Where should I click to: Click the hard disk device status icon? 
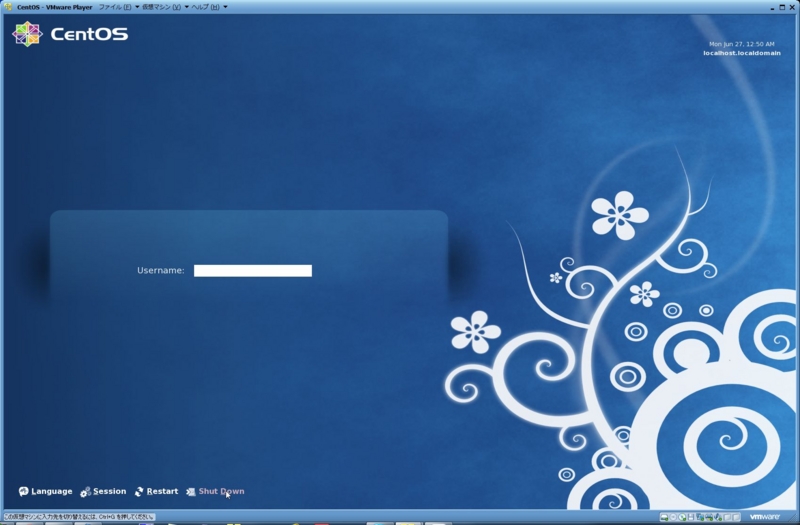coord(664,517)
